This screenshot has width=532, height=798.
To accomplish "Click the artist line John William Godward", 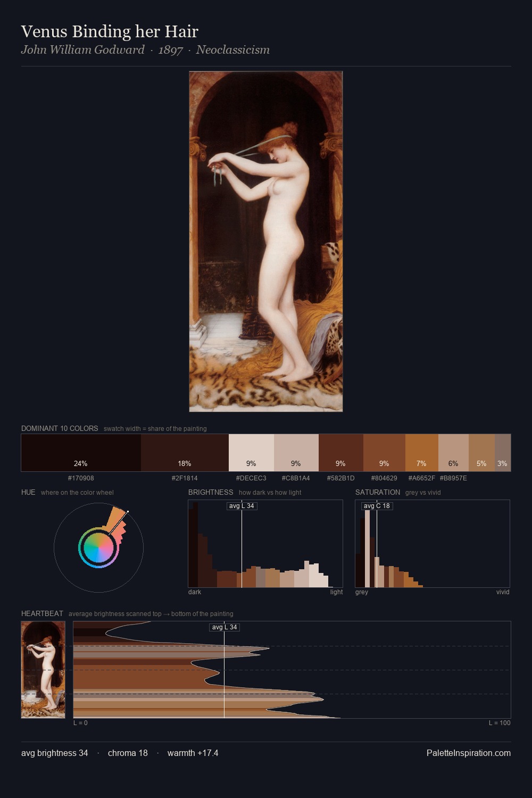I will (82, 50).
